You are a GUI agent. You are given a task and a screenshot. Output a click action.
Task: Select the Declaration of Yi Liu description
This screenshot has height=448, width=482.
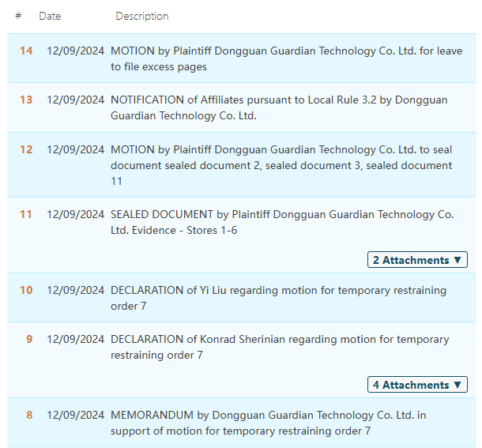tap(278, 298)
